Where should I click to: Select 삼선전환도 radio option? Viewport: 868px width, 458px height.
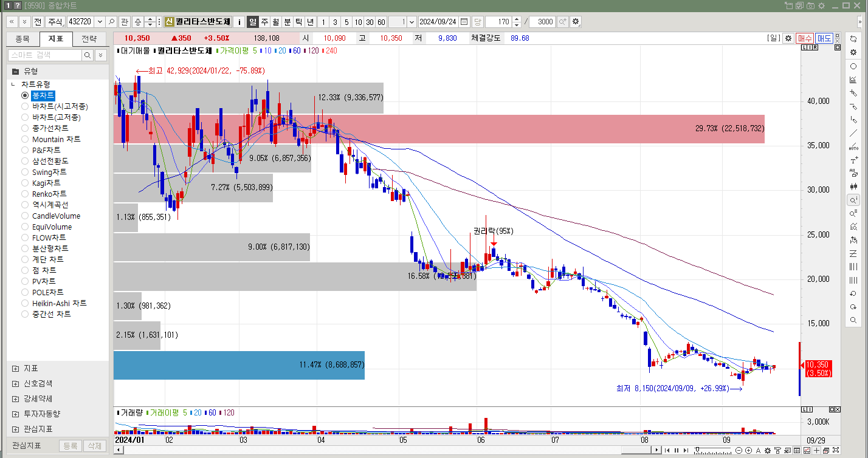[x=25, y=161]
